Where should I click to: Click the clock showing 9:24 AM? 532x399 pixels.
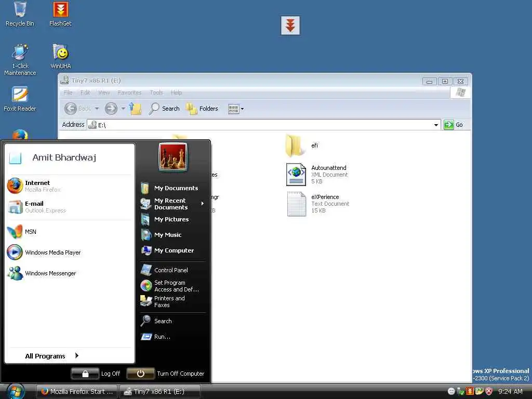(510, 392)
